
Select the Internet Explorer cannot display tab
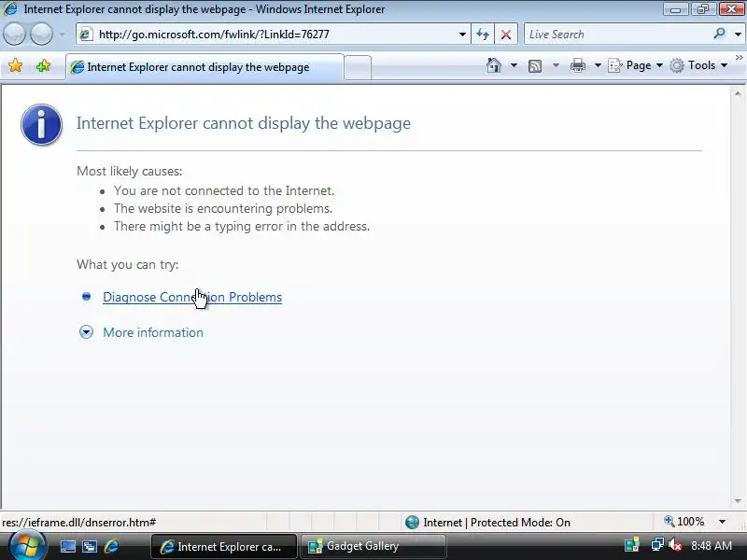pos(204,67)
